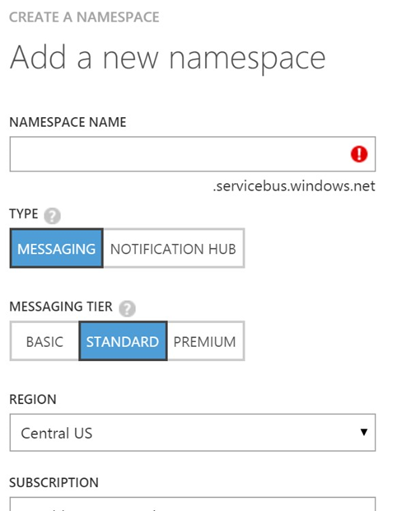
Task: Click the black arrow of Region dropdown
Action: (x=364, y=432)
